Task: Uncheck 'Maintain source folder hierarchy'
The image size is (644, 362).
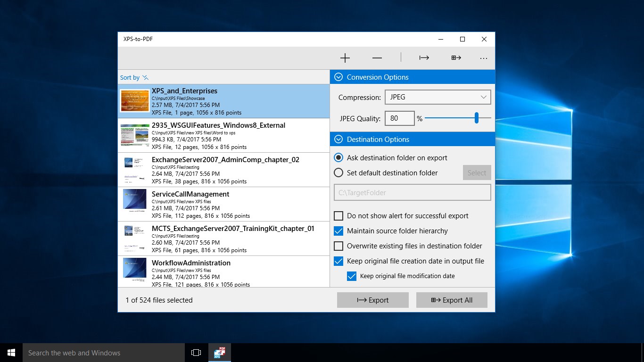Action: [x=339, y=231]
